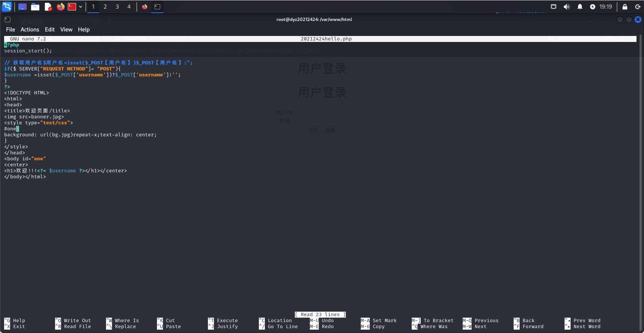Open the Help menu
644x333 pixels.
[x=84, y=30]
